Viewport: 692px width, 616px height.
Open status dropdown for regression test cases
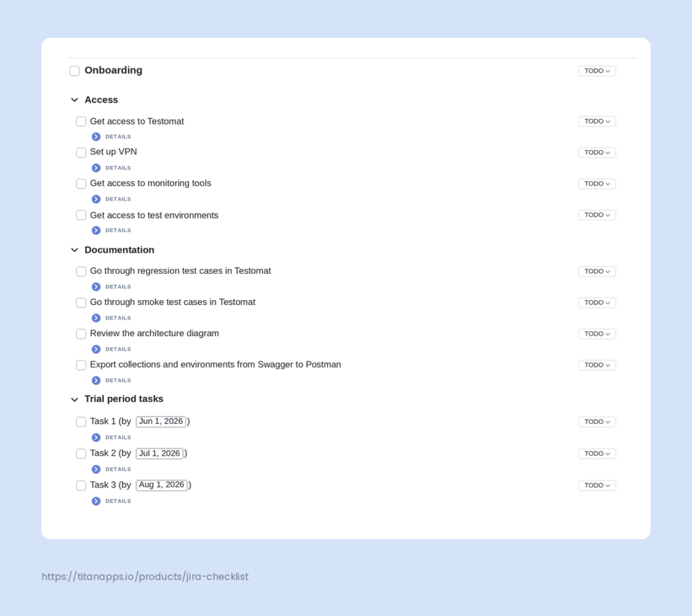pos(597,272)
